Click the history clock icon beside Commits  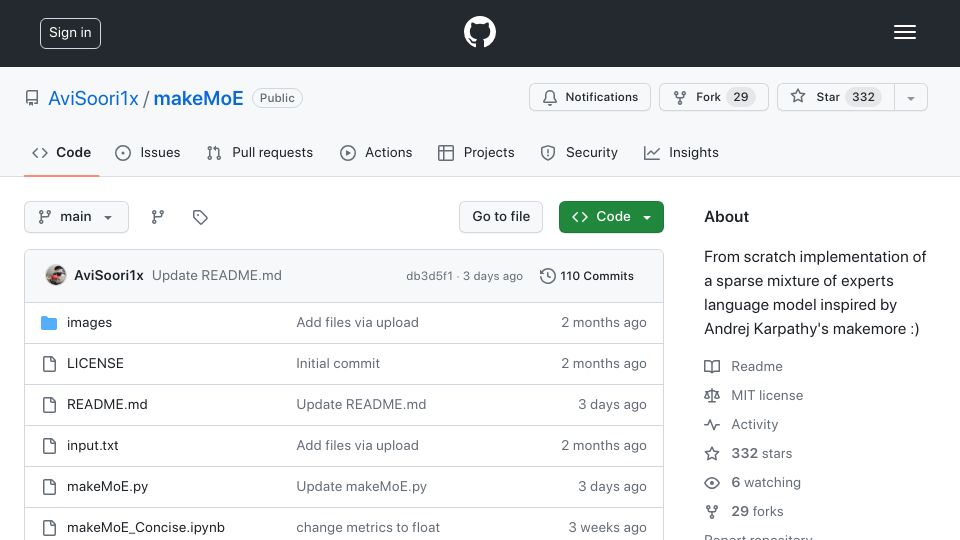547,276
